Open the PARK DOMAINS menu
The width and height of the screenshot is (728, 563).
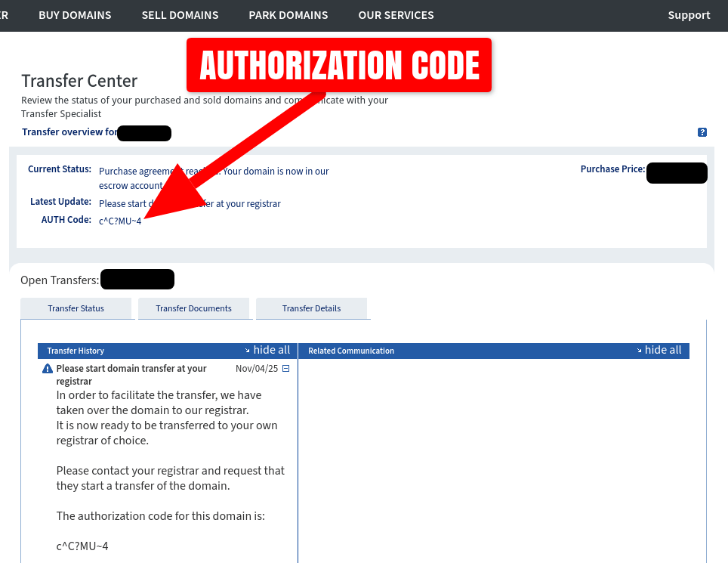(x=288, y=15)
